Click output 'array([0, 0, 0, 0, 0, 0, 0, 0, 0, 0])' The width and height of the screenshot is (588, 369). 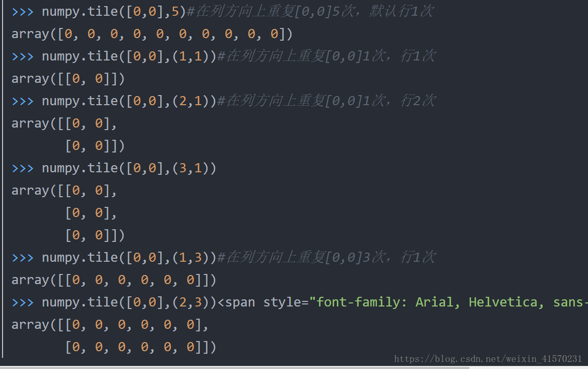tap(152, 34)
